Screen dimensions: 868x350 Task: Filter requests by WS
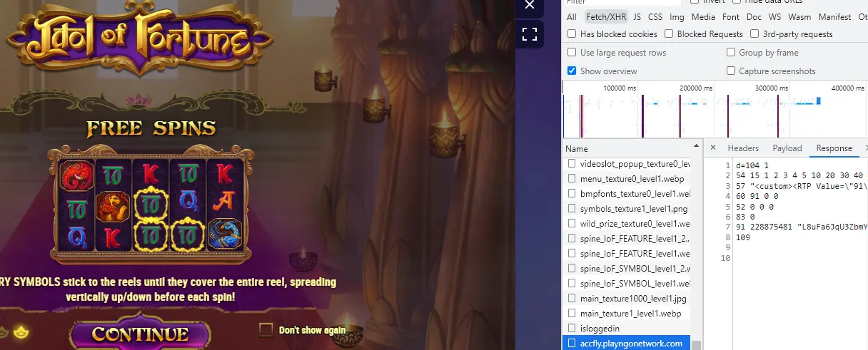pyautogui.click(x=774, y=17)
